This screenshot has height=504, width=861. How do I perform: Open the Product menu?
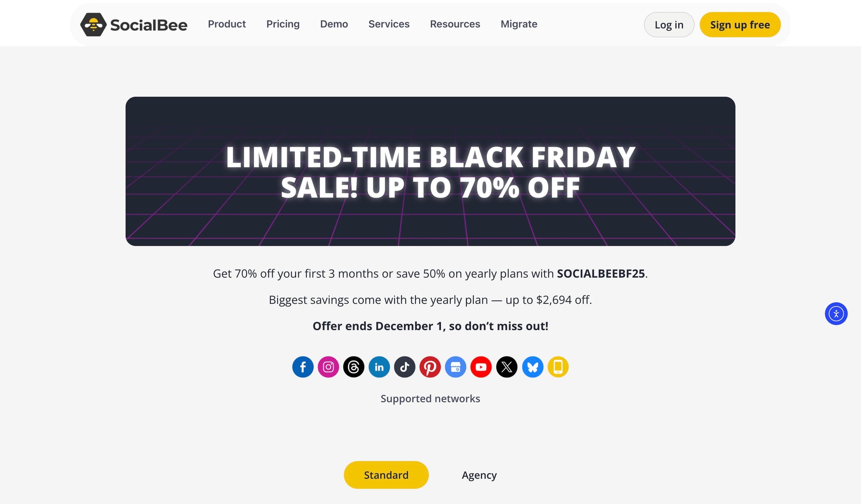[x=227, y=24]
